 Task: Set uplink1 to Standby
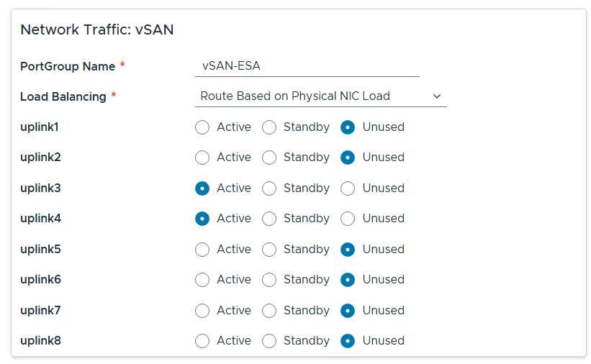coord(269,127)
